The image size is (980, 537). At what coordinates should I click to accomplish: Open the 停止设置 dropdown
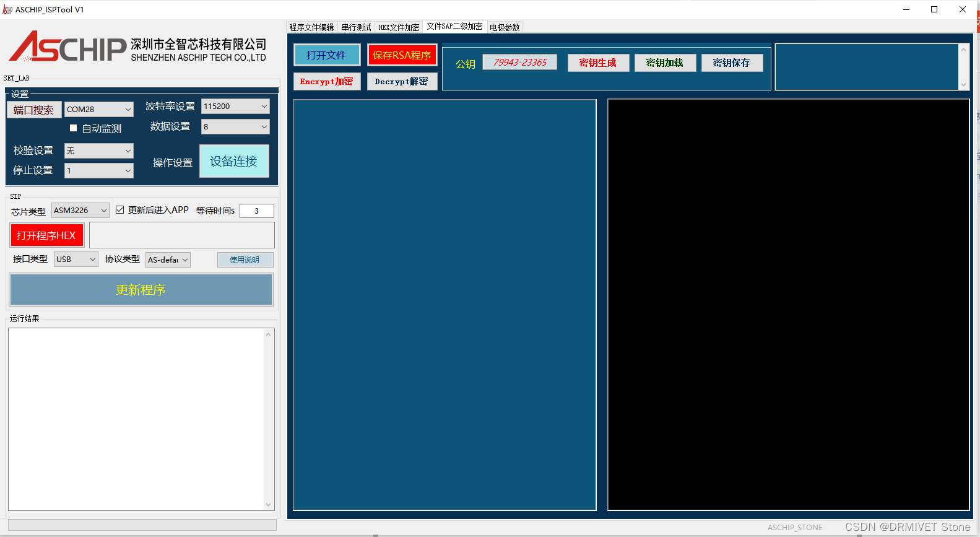pos(99,170)
